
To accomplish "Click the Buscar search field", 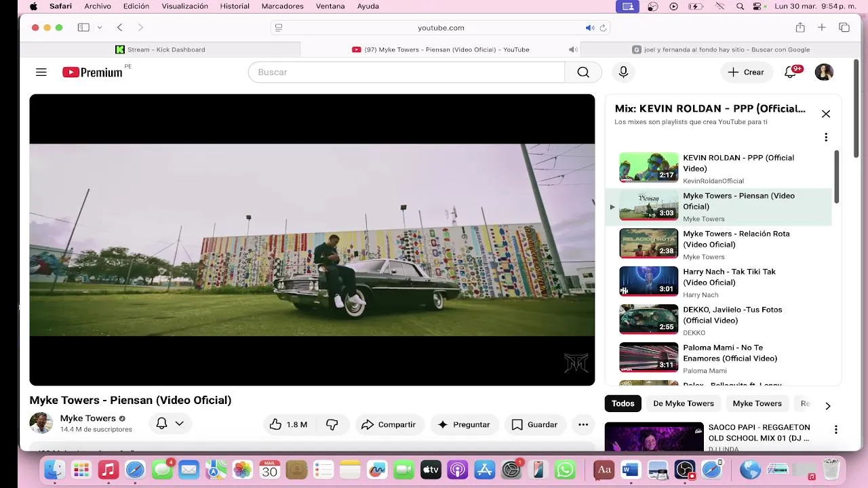I will 406,72.
